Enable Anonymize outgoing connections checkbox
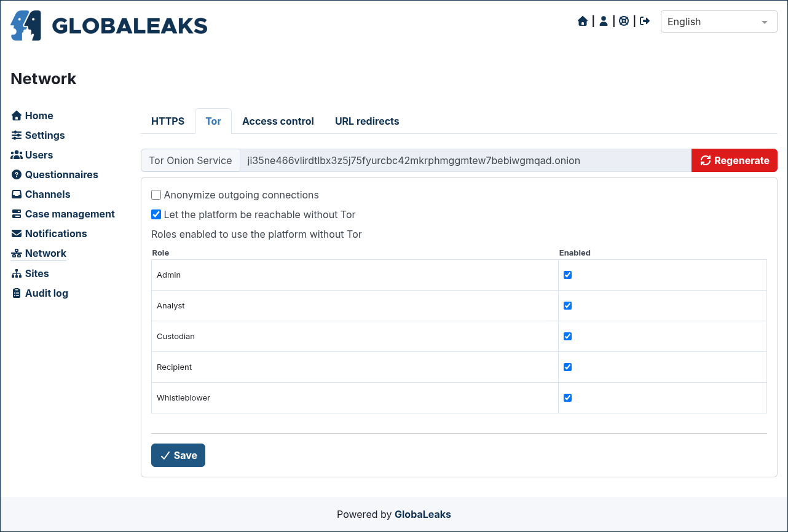The image size is (788, 532). (x=156, y=195)
